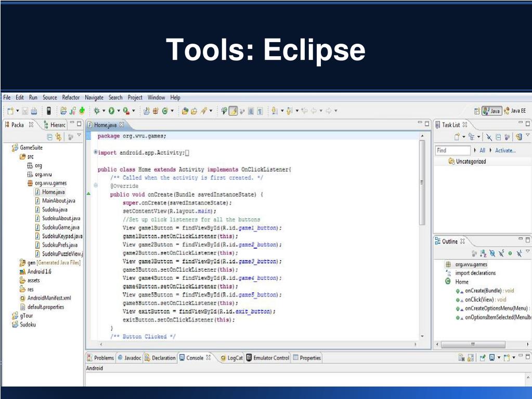Click the External Tools run icon
Screen dimensions: 532x399
(x=126, y=111)
